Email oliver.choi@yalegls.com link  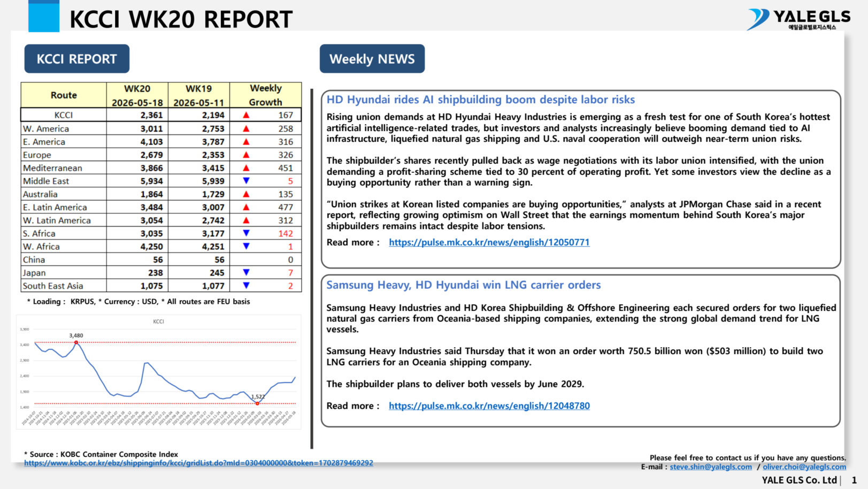pyautogui.click(x=804, y=467)
